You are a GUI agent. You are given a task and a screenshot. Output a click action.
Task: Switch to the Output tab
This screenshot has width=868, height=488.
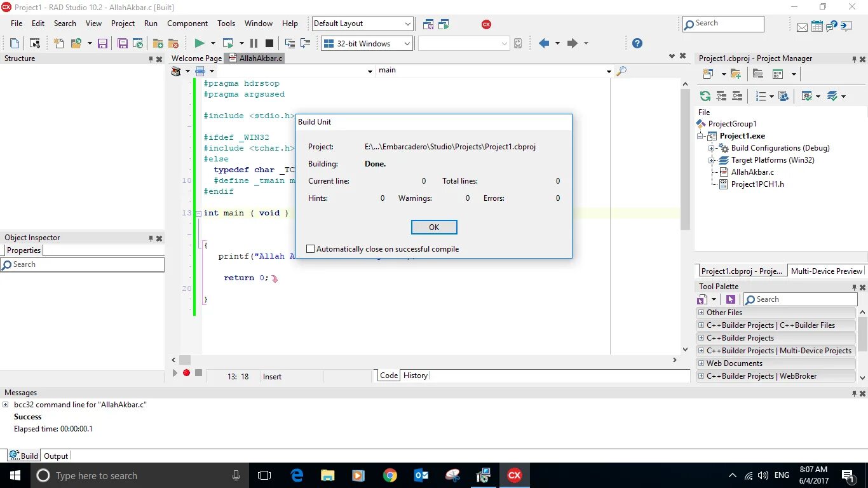coord(56,456)
